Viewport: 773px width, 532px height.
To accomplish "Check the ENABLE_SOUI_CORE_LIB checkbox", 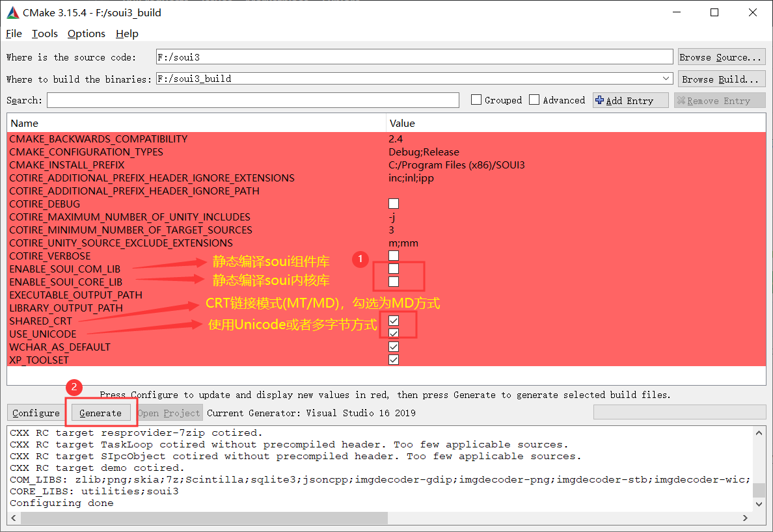I will click(x=394, y=282).
